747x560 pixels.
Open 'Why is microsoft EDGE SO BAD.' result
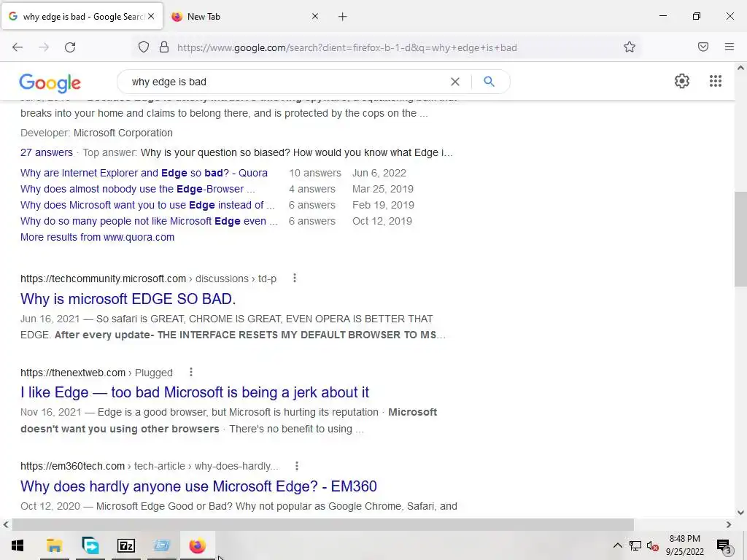click(128, 299)
